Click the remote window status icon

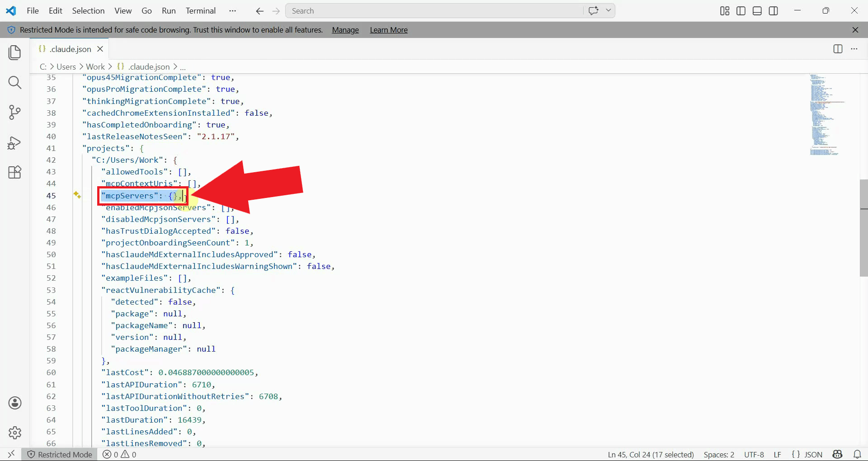pos(11,454)
